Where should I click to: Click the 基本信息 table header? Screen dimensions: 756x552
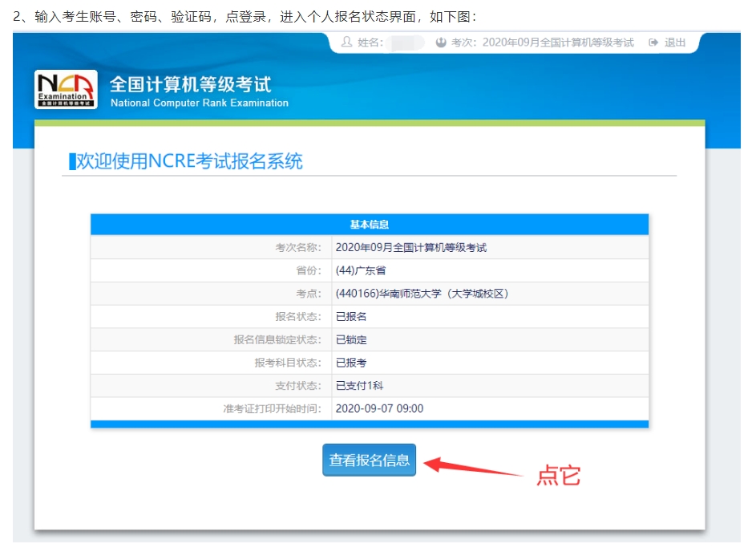click(x=369, y=225)
